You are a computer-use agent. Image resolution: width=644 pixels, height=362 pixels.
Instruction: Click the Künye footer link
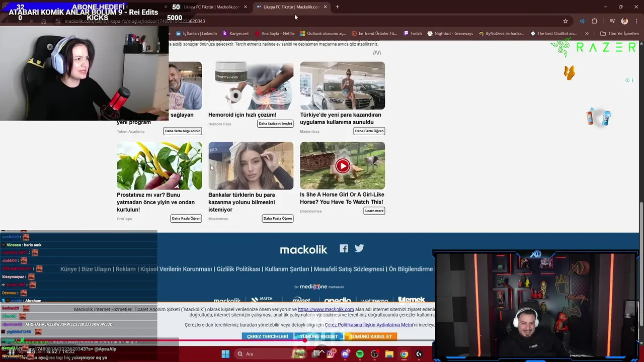click(x=68, y=269)
